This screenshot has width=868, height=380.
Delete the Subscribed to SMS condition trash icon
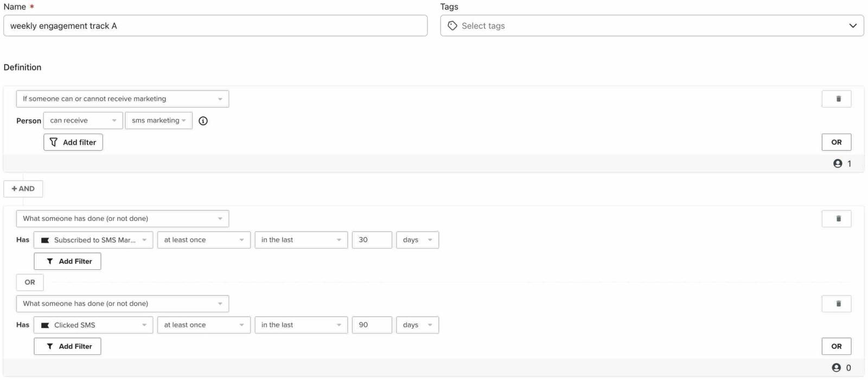[x=836, y=218]
